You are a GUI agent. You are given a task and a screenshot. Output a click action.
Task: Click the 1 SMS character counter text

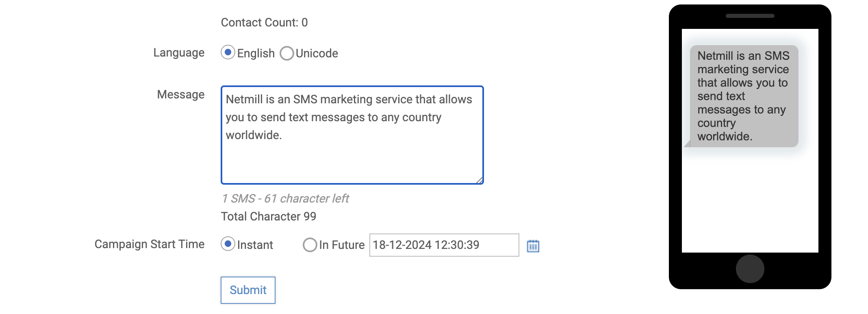(x=285, y=198)
